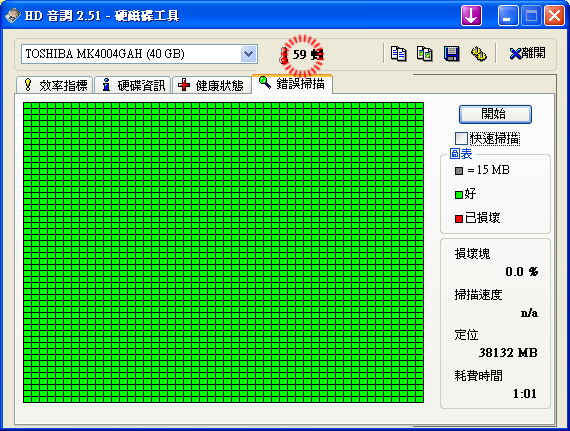
Task: Click the HD Tune app icon in title bar
Action: click(x=13, y=16)
